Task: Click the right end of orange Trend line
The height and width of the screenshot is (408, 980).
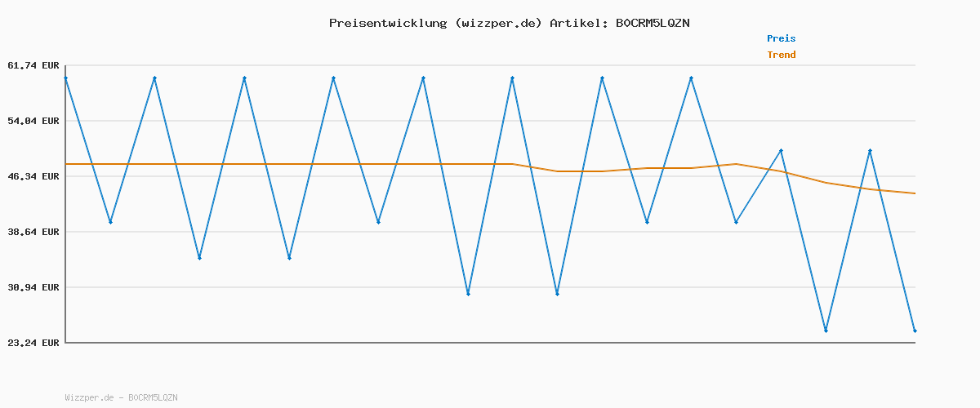Action: pos(914,193)
